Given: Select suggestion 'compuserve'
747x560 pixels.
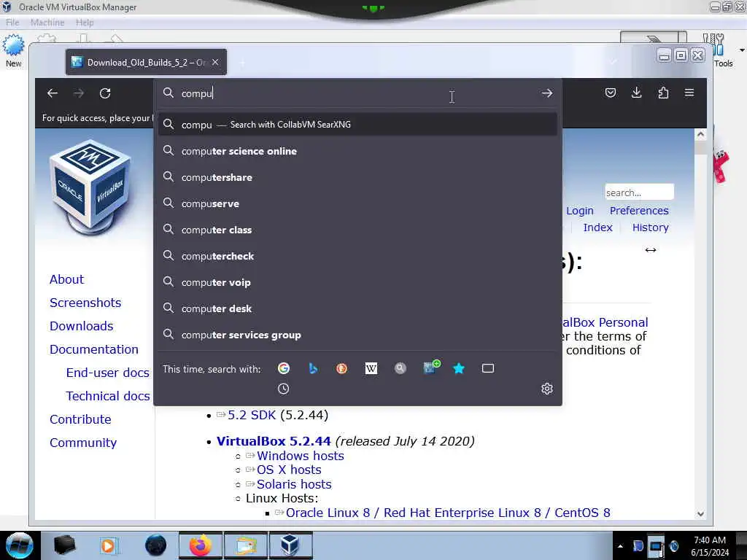Looking at the screenshot, I should coord(357,203).
